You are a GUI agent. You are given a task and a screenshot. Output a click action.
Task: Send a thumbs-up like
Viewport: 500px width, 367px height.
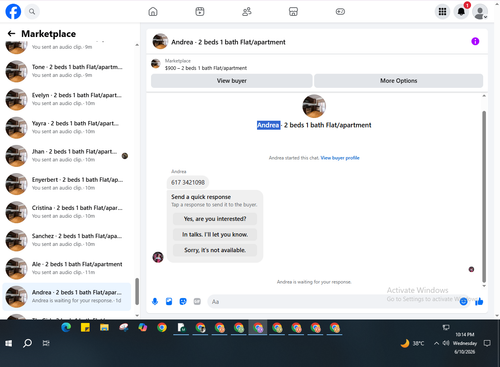click(x=479, y=302)
